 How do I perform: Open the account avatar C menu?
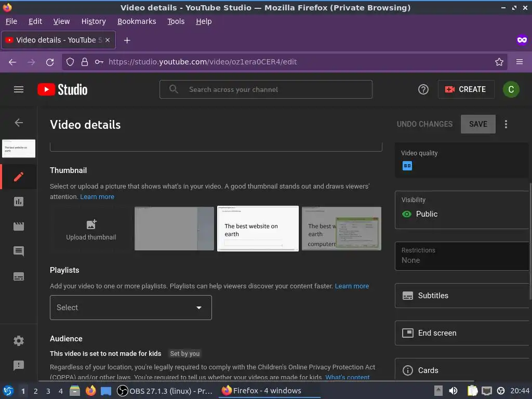(511, 89)
